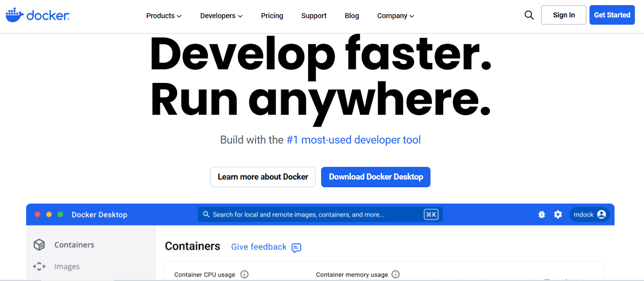The width and height of the screenshot is (644, 281).
Task: Click the Container memory usage label
Action: [352, 275]
